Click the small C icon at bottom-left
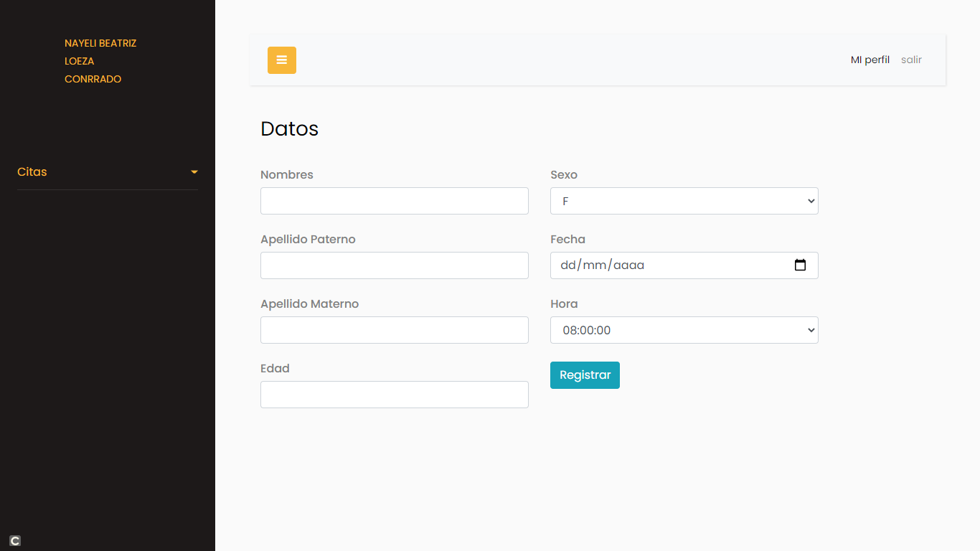This screenshot has height=551, width=980. point(15,541)
